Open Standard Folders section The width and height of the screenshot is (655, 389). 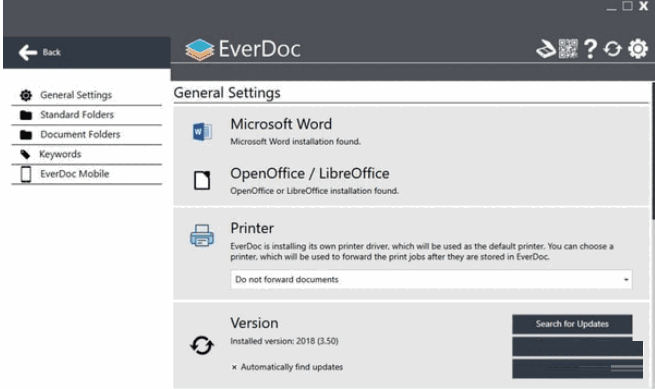pos(86,115)
